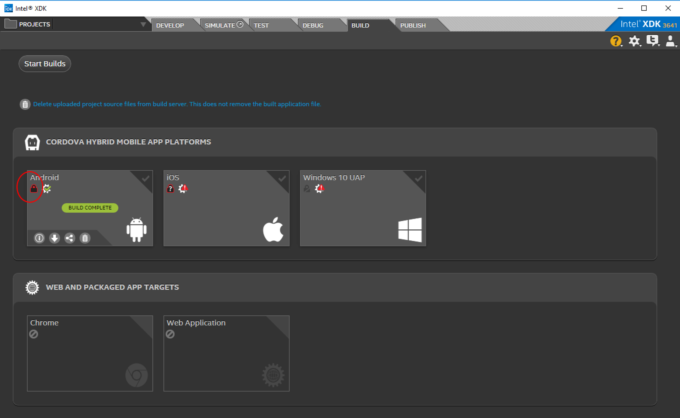Viewport: 680px width, 418px height.
Task: Click the Chrome logo on Chrome tile
Action: [137, 375]
